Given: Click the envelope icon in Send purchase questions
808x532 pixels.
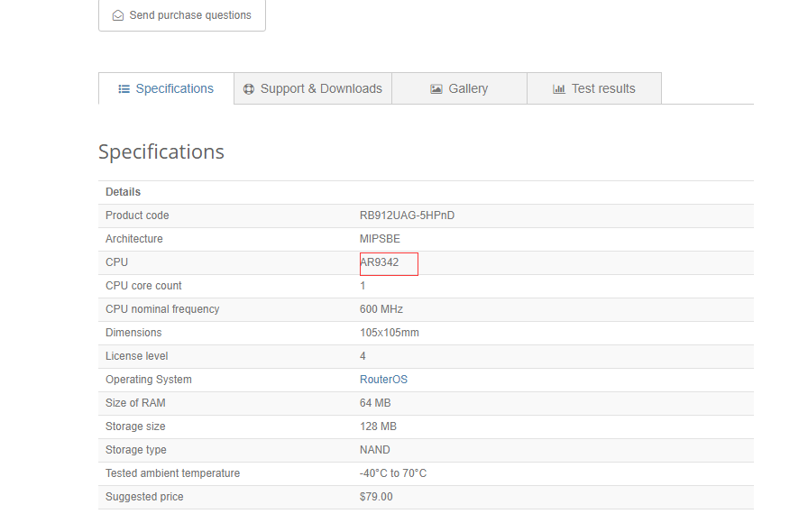Looking at the screenshot, I should [118, 14].
